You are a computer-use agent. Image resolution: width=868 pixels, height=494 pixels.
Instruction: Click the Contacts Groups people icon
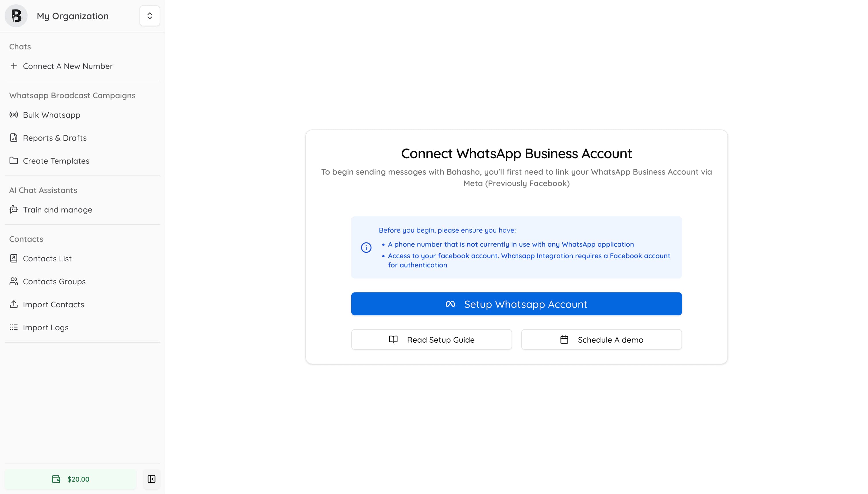tap(13, 281)
